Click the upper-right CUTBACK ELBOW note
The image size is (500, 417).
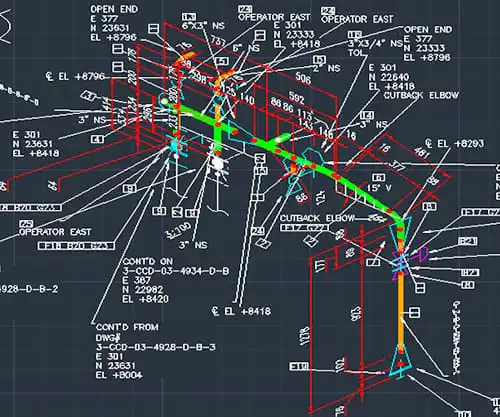[x=421, y=95]
